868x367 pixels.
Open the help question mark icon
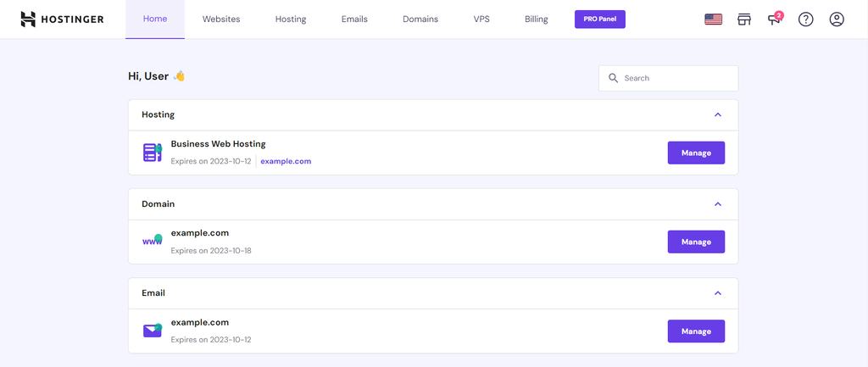[805, 19]
